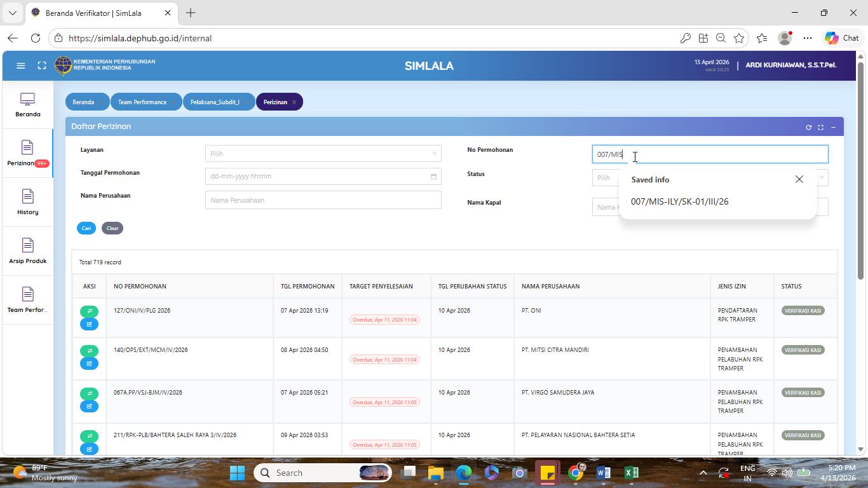Focus the Nama Perusahaan input field
Viewport: 868px width, 488px height.
[x=323, y=200]
